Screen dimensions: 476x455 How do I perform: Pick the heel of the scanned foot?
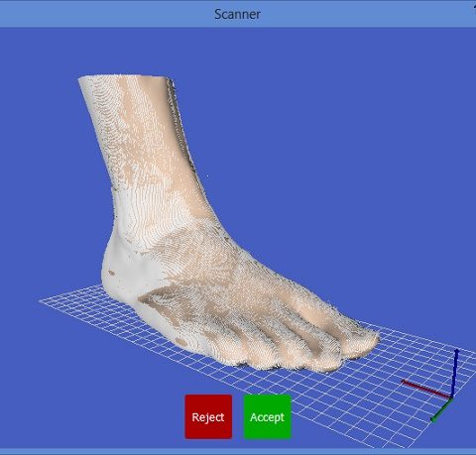coord(116,275)
